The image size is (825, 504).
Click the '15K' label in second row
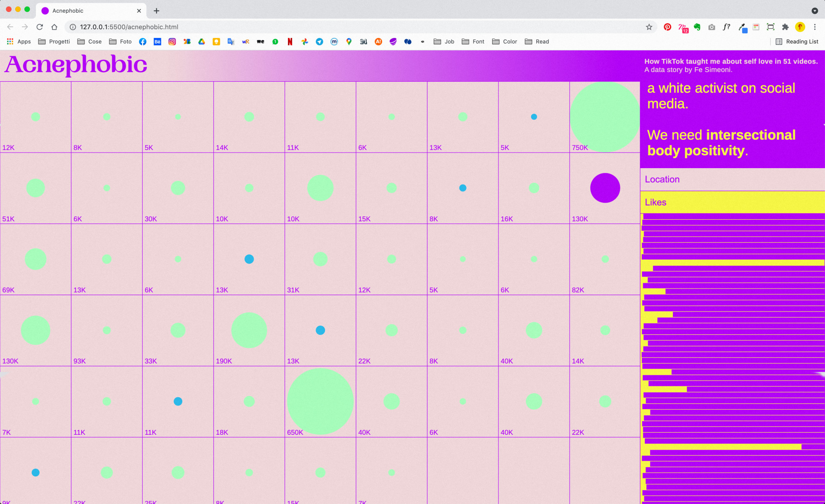point(364,219)
